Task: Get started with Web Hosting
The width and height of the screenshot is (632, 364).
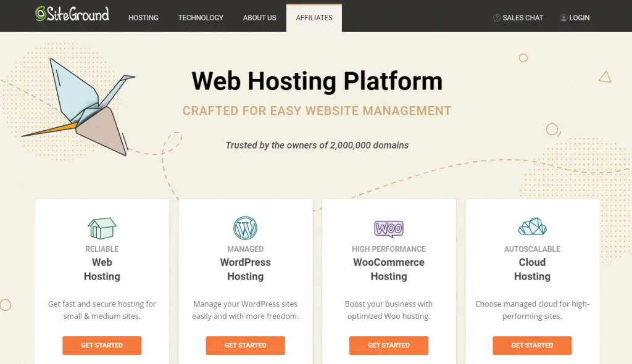Action: pos(102,345)
